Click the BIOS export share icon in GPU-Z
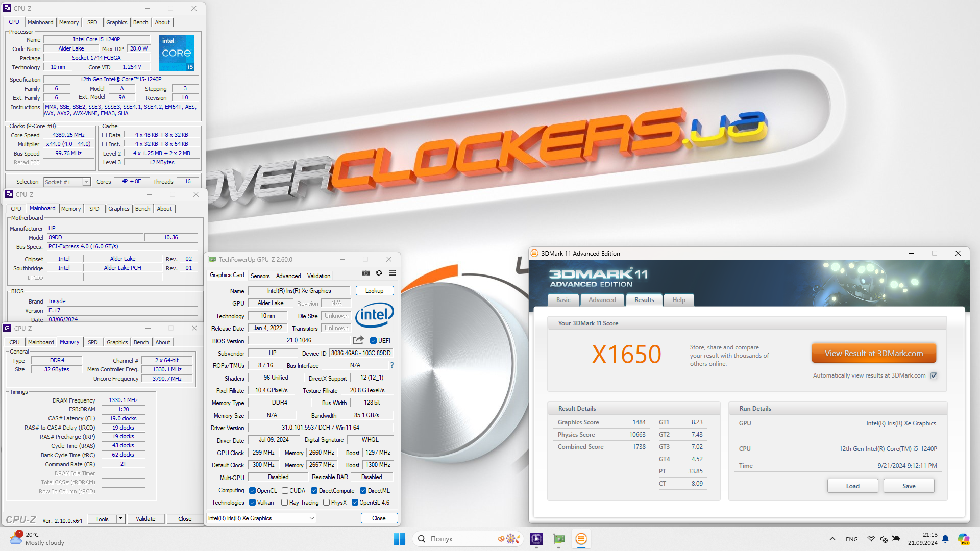 [358, 340]
